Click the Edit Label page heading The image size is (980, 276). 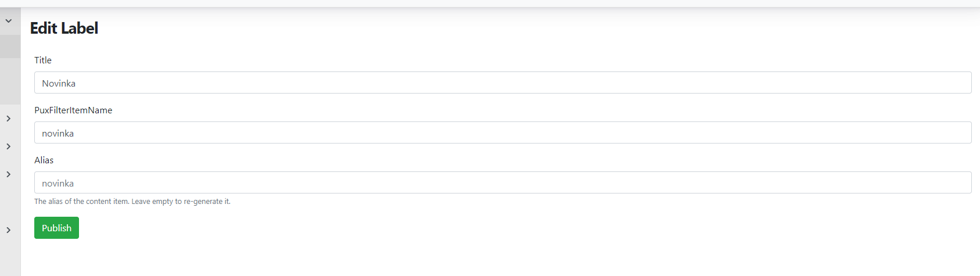(64, 28)
